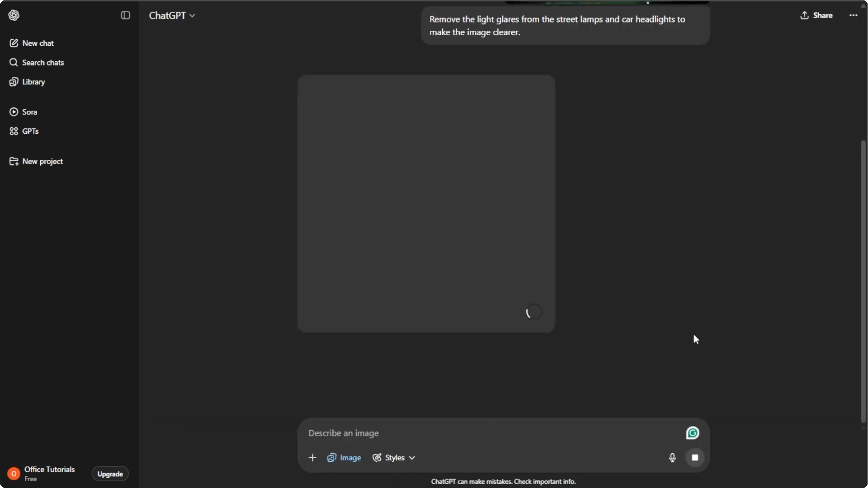868x488 pixels.
Task: Click the Upgrade button
Action: 110,474
